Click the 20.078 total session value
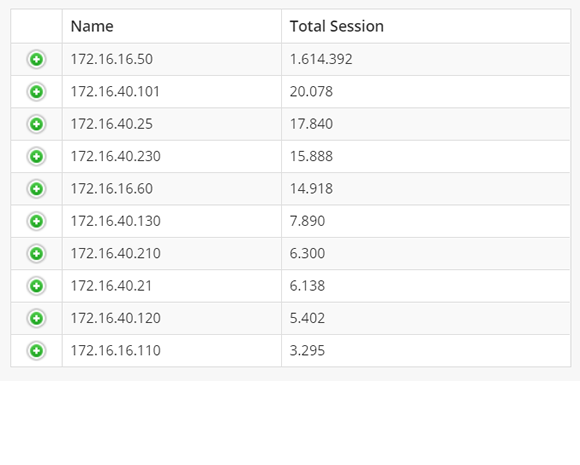 tap(311, 92)
